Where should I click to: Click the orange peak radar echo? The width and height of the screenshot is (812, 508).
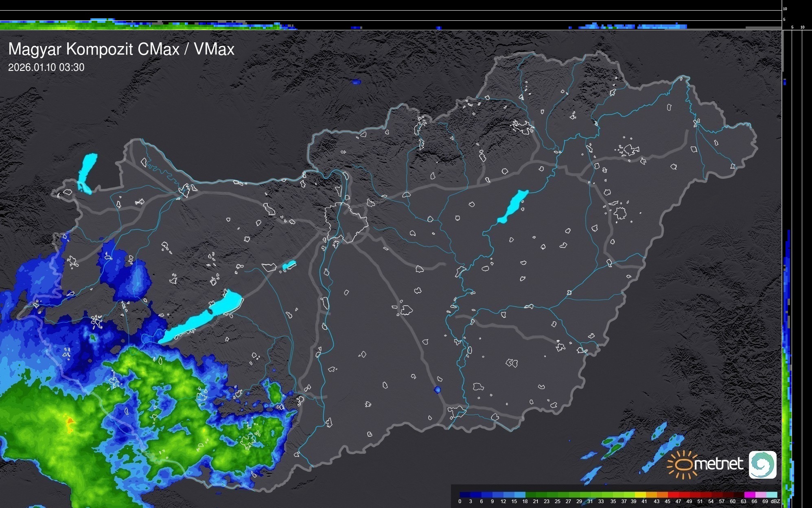point(70,420)
